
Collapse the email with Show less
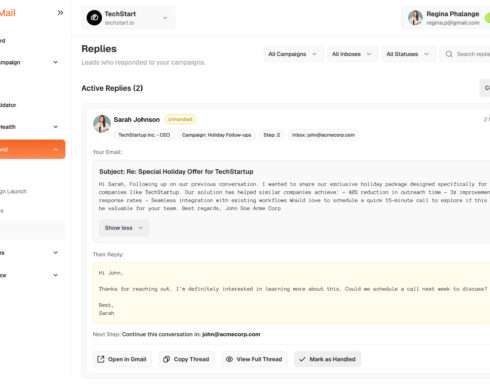coord(124,228)
